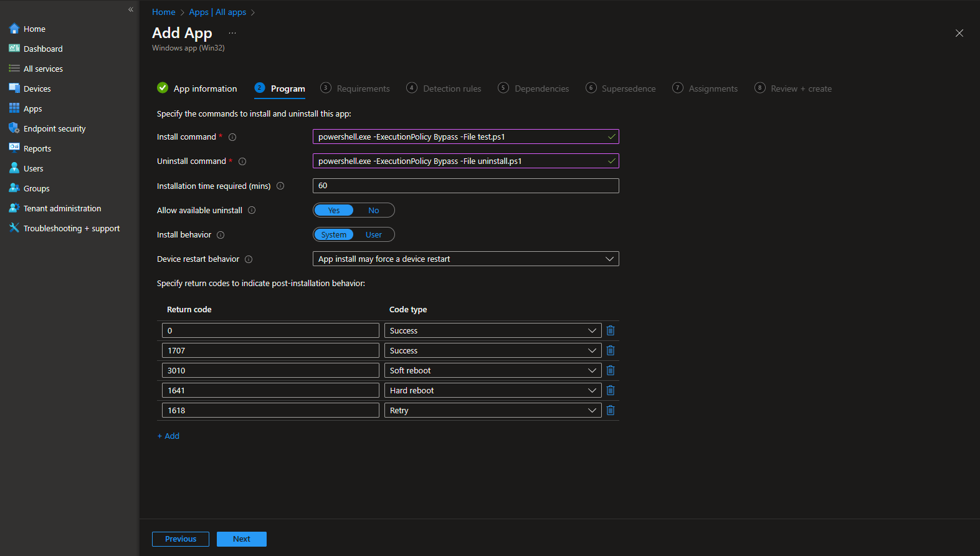Set Install behavior to System
The width and height of the screenshot is (980, 556).
pos(334,234)
